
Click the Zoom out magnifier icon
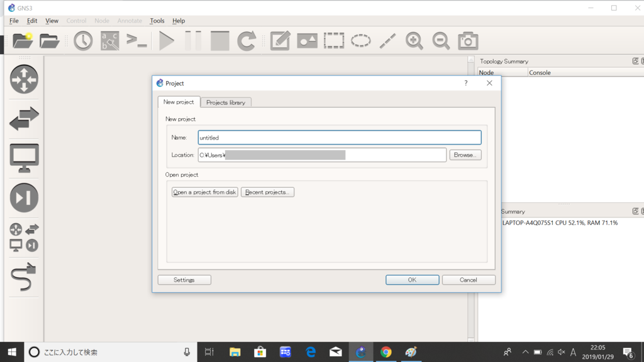click(441, 41)
